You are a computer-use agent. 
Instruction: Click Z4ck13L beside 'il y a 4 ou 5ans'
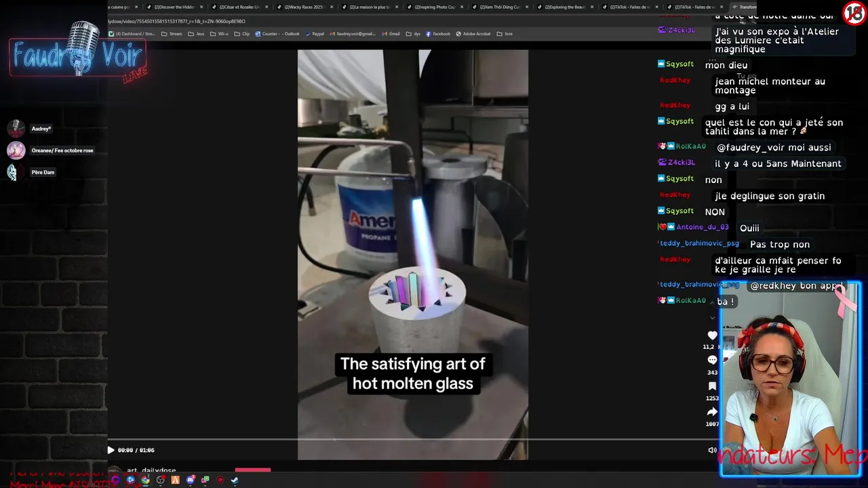[x=681, y=163]
